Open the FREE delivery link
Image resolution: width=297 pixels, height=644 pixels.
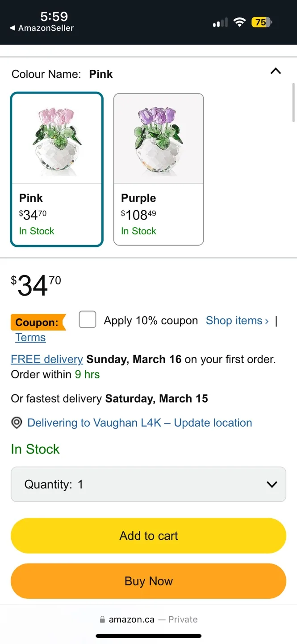pyautogui.click(x=47, y=359)
